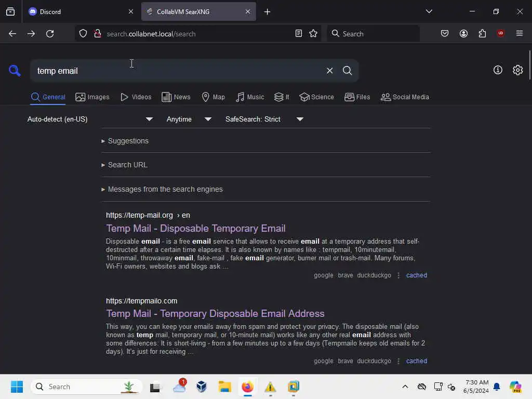
Task: Open SearXNG preferences gear icon
Action: (517, 70)
